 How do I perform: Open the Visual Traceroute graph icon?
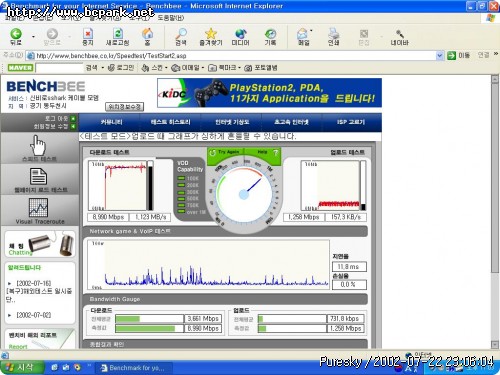[x=38, y=207]
